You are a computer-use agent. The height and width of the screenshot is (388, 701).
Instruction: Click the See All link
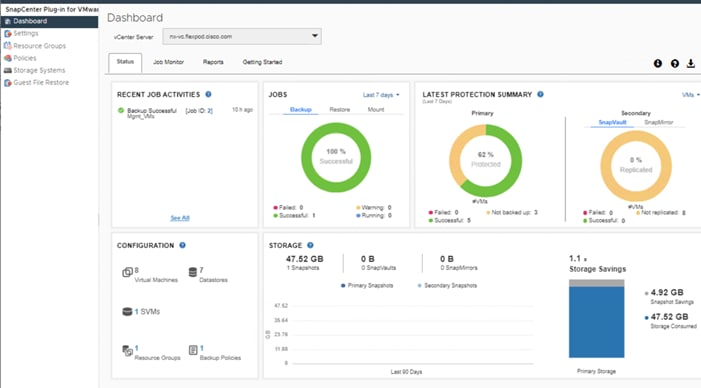(x=180, y=218)
